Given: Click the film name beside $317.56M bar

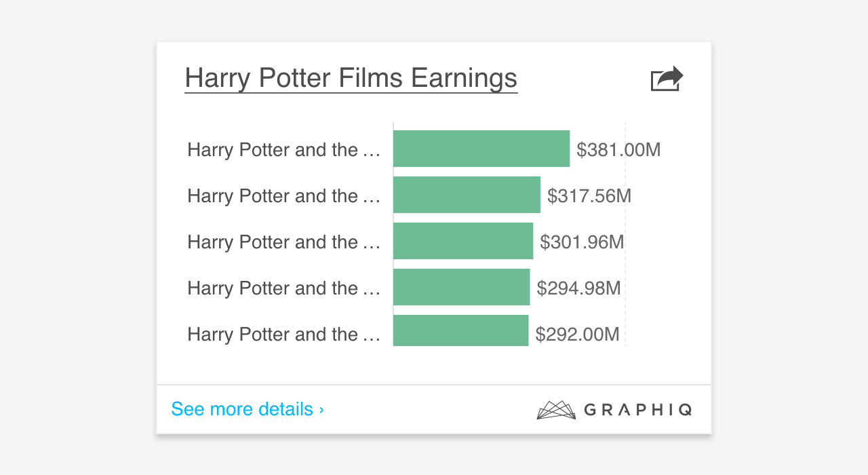Looking at the screenshot, I should click(x=283, y=196).
